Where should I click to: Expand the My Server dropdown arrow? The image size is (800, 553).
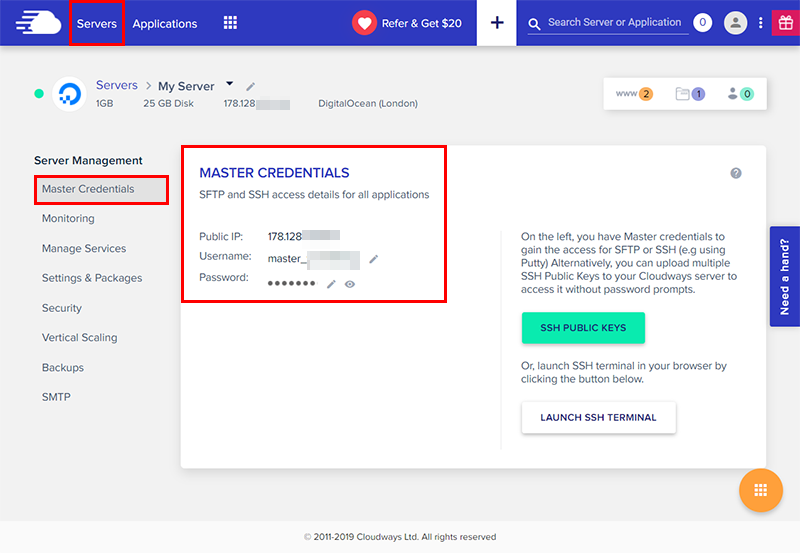point(229,84)
